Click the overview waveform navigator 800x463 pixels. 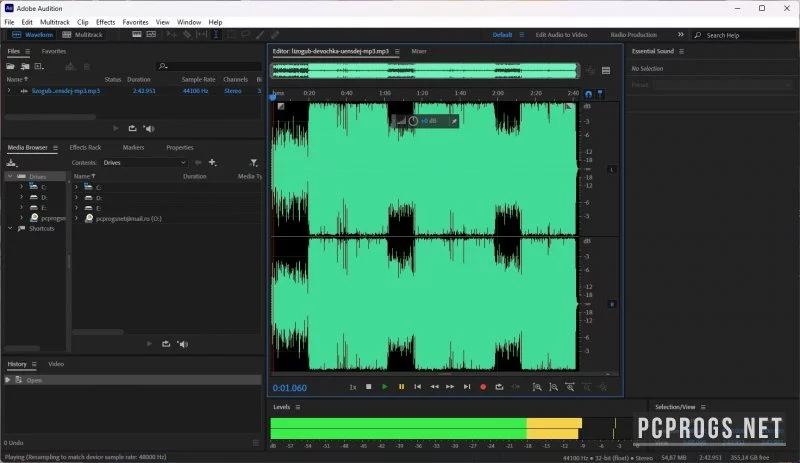424,70
